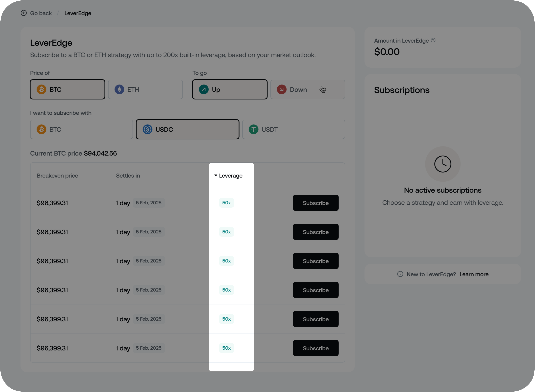Viewport: 535px width, 392px height.
Task: Click the $0.00 amount value
Action: tap(387, 52)
